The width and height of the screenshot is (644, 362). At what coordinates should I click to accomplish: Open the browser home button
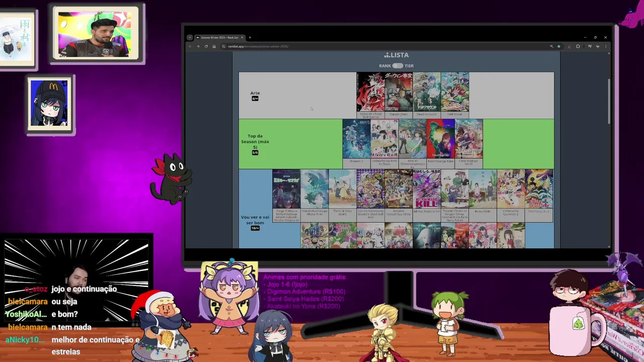tap(214, 46)
